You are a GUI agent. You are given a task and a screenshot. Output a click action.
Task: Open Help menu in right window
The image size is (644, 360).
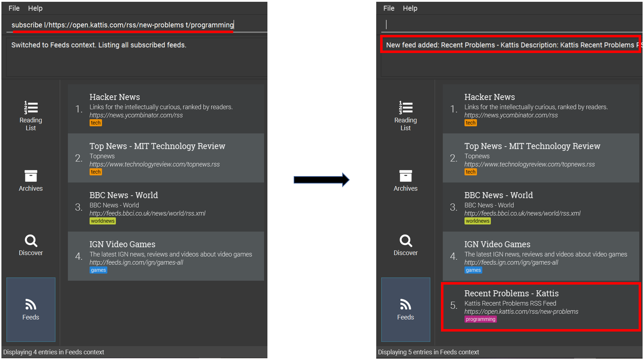click(410, 8)
